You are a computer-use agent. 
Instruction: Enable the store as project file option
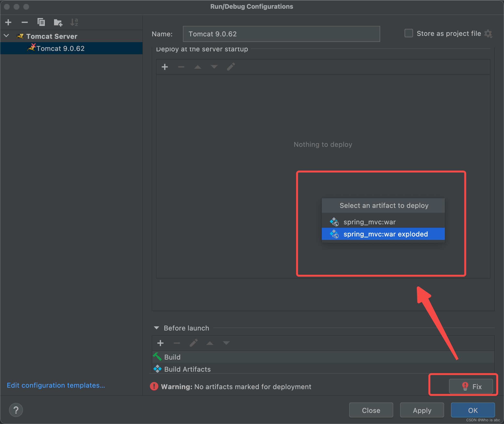408,34
